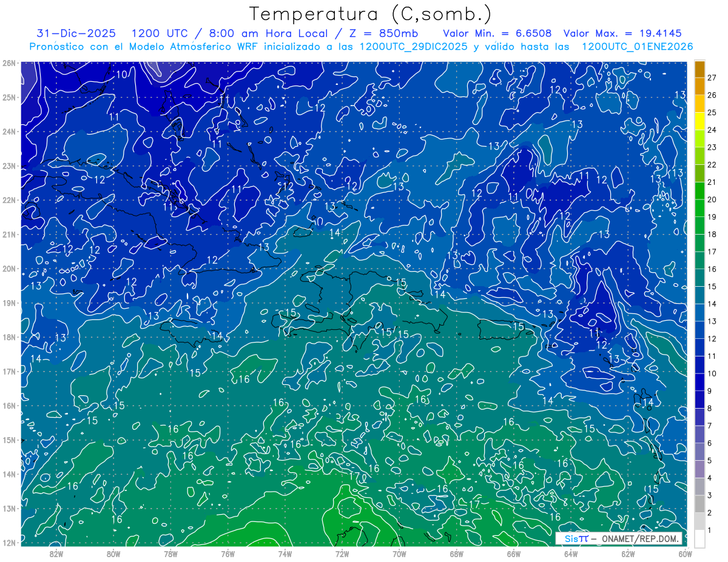Click the "18" label on the color scale
The image size is (728, 562).
[x=712, y=235]
